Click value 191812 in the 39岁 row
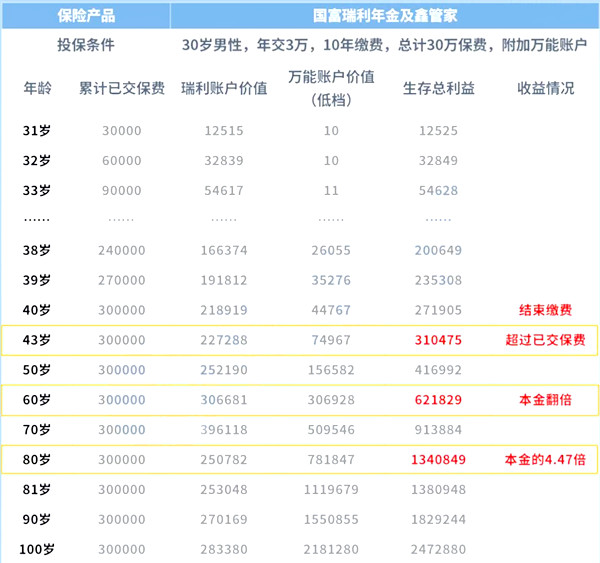Viewport: 600px width, 563px height. 224,280
